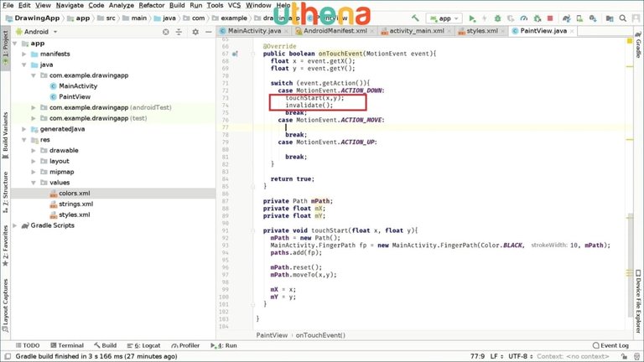Open the app run configuration dropdown

click(x=444, y=18)
